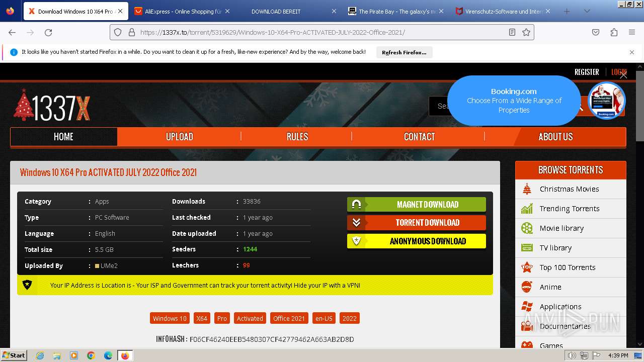Click the 1337X site logo
The width and height of the screenshot is (644, 362).
52,106
